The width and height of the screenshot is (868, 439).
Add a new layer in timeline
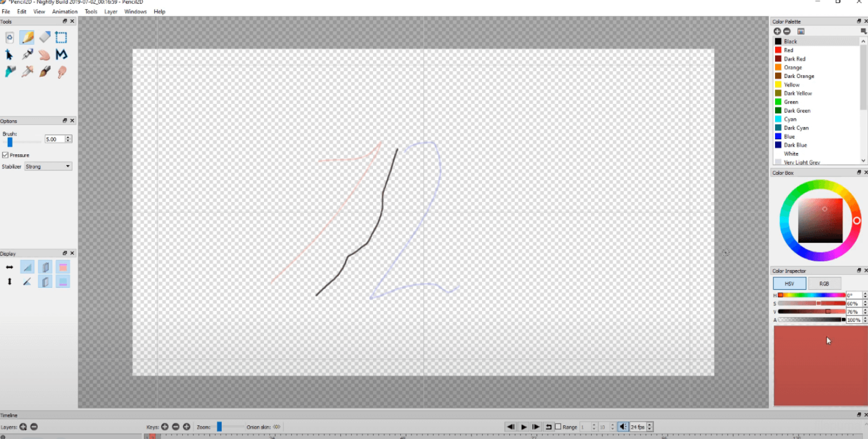click(x=23, y=427)
